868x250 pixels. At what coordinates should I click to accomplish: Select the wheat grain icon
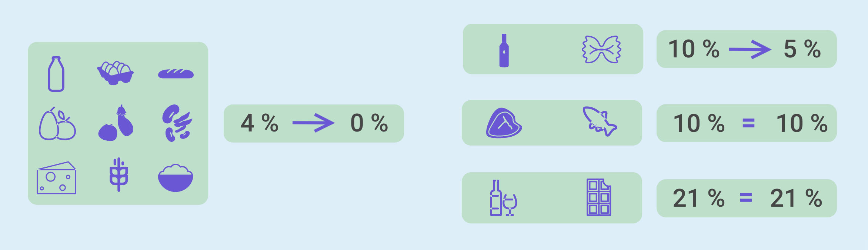click(118, 175)
